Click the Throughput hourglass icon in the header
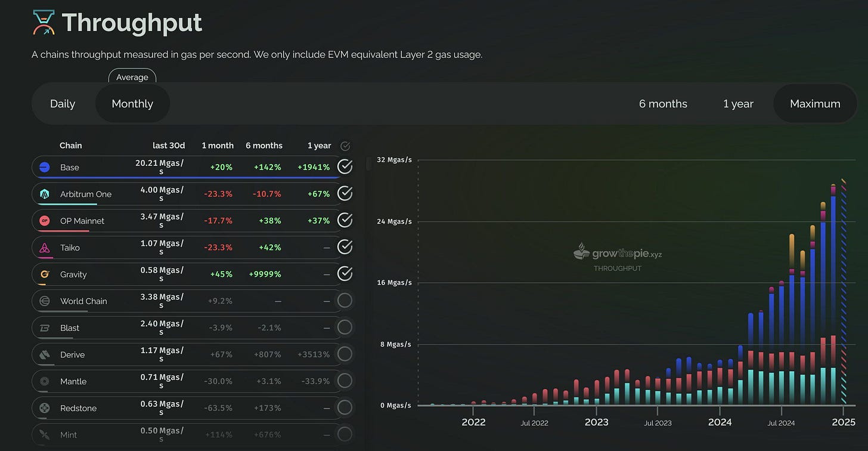This screenshot has width=868, height=451. [x=43, y=22]
